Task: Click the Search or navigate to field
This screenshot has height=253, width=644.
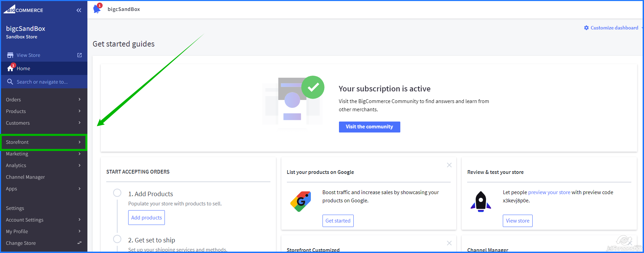Action: [42, 82]
